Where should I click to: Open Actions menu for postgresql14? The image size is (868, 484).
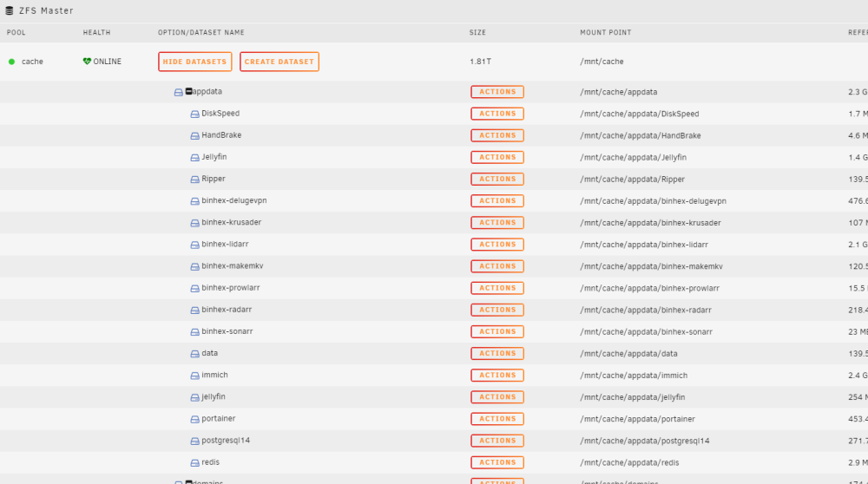tap(497, 441)
